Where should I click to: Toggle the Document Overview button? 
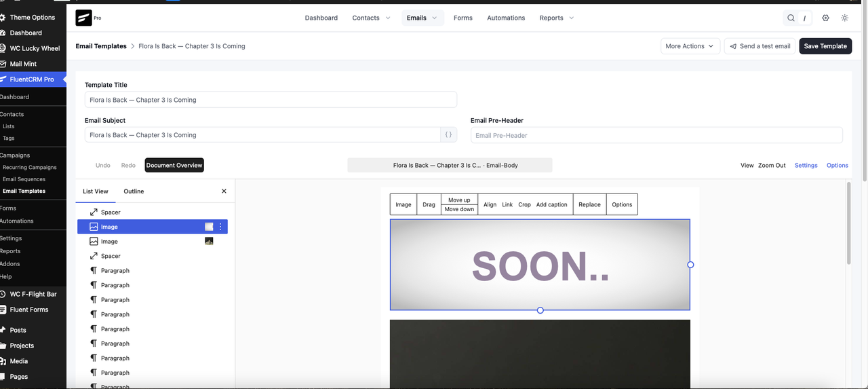[x=174, y=165]
